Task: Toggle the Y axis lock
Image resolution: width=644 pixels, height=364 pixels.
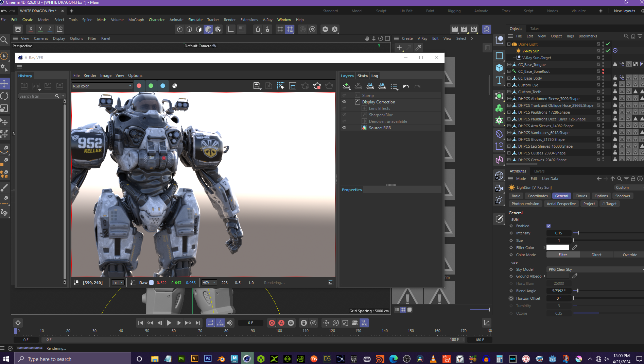Action: click(40, 29)
